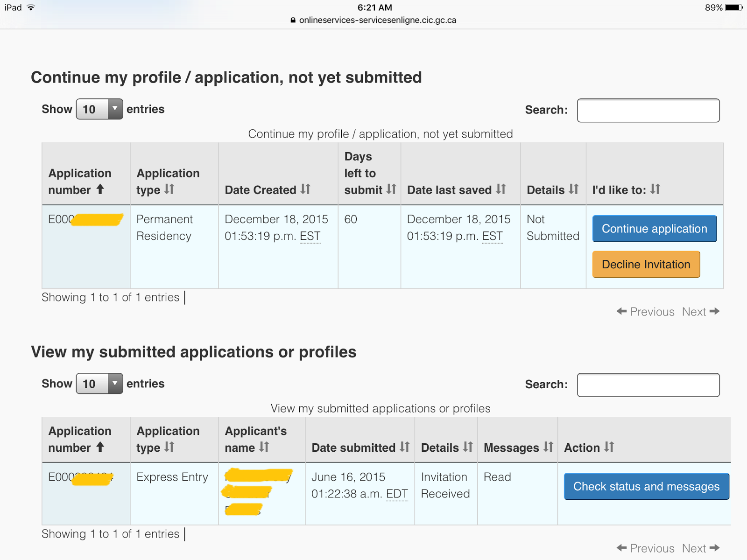Click Date last saved sort icon
The height and width of the screenshot is (560, 747).
point(501,189)
